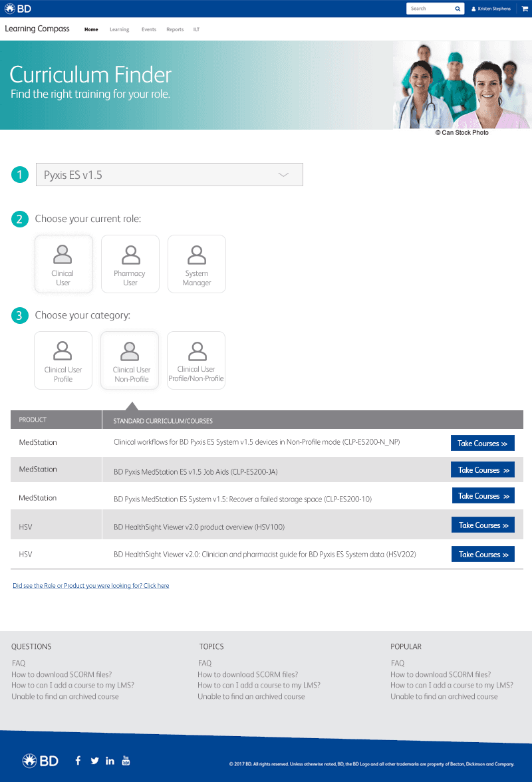Open the YouTube icon in the footer

coord(126,760)
